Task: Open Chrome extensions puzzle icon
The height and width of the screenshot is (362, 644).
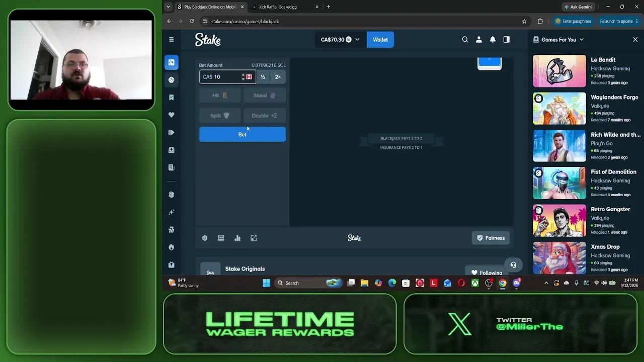Action: click(x=540, y=21)
